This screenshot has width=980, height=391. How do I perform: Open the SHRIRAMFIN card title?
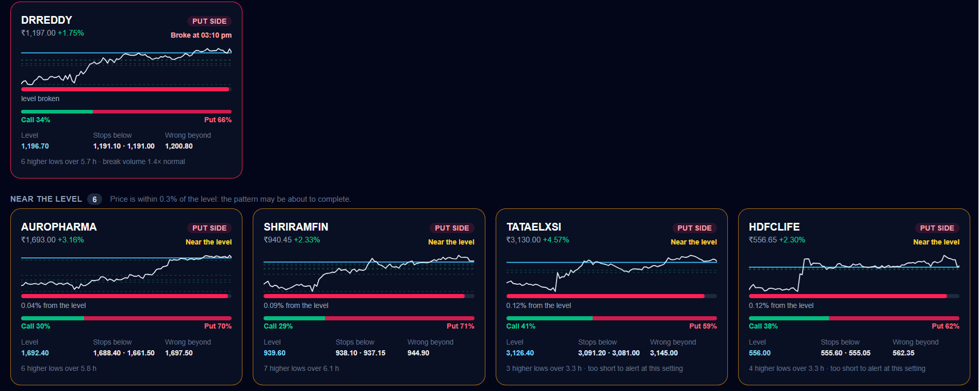[296, 227]
